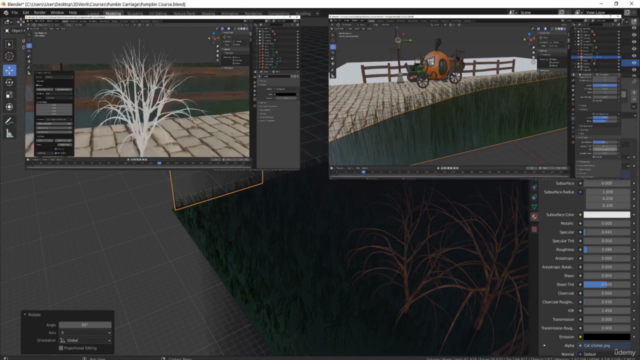The height and width of the screenshot is (360, 640).
Task: Click the IOR 1.450 field
Action: pos(607,311)
